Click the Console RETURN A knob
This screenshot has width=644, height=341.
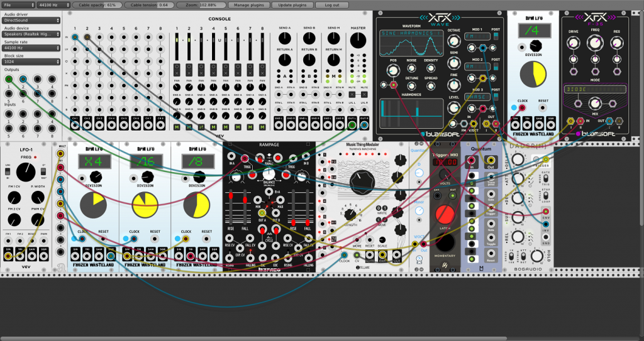click(x=285, y=60)
